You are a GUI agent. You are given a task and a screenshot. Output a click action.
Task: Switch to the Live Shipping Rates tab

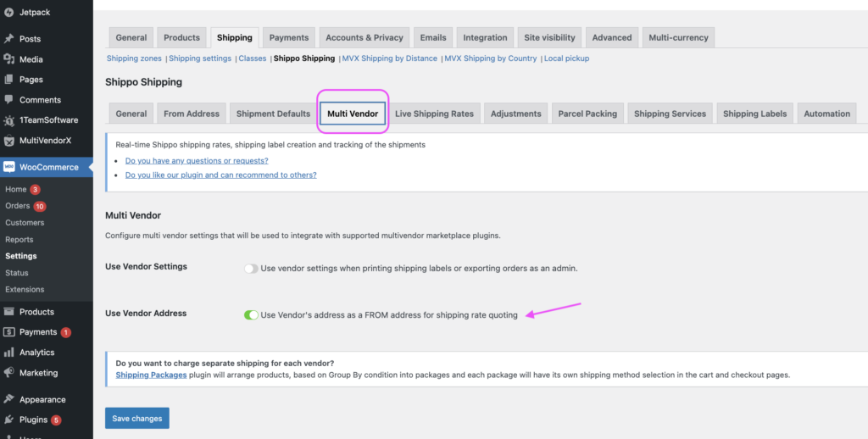(x=434, y=114)
